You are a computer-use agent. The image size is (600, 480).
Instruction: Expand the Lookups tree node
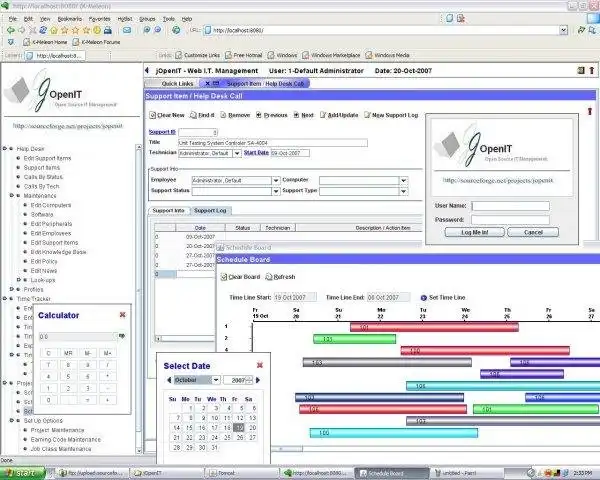point(18,280)
